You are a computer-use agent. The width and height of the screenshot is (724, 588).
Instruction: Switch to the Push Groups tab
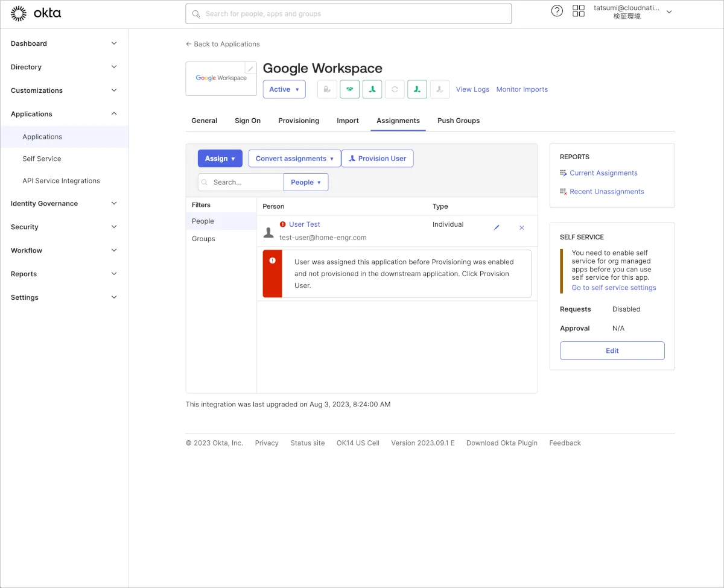coord(459,121)
